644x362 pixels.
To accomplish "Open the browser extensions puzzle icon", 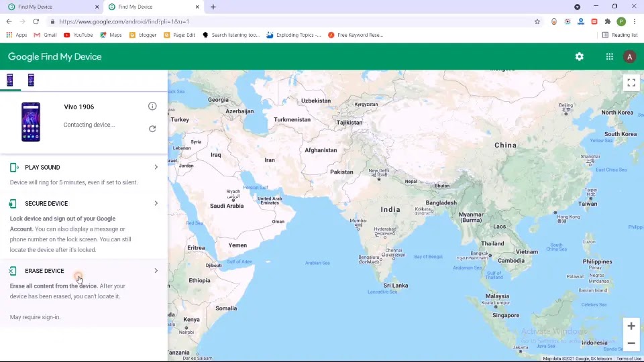I will 608,21.
